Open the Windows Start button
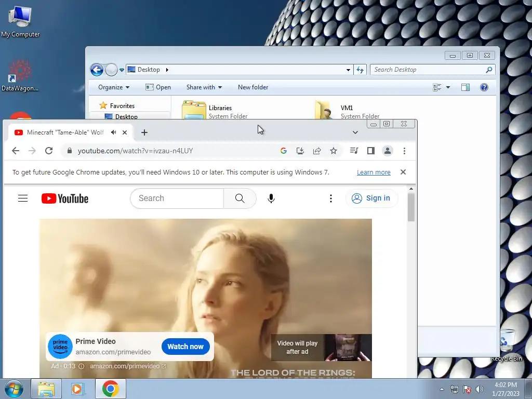This screenshot has height=399, width=532. point(13,389)
